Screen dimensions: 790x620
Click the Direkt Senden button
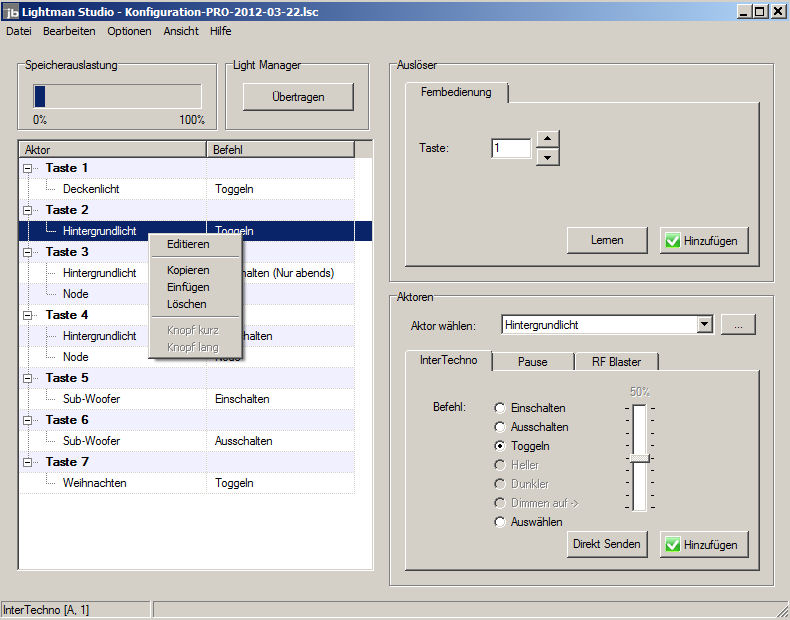607,545
